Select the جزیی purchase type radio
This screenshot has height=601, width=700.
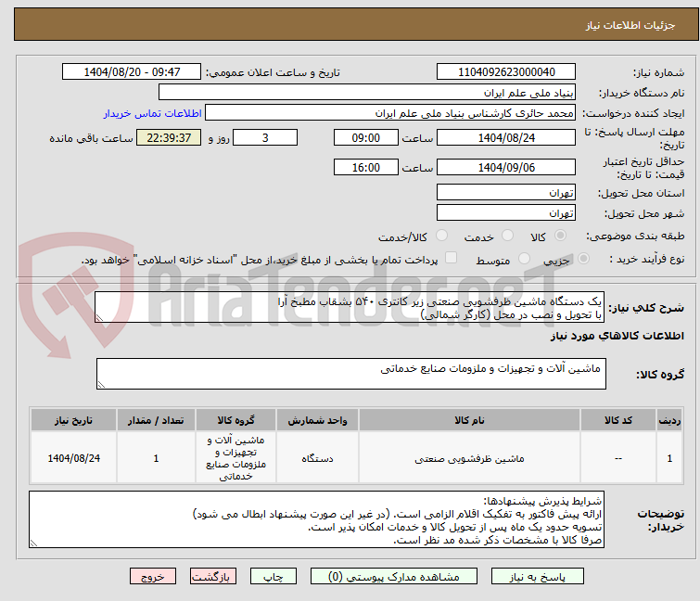coord(583,259)
